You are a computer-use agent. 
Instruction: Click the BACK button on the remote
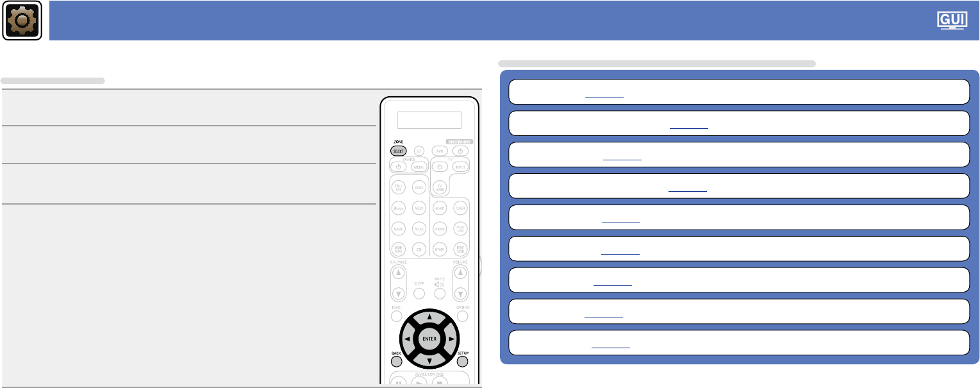pos(397,362)
